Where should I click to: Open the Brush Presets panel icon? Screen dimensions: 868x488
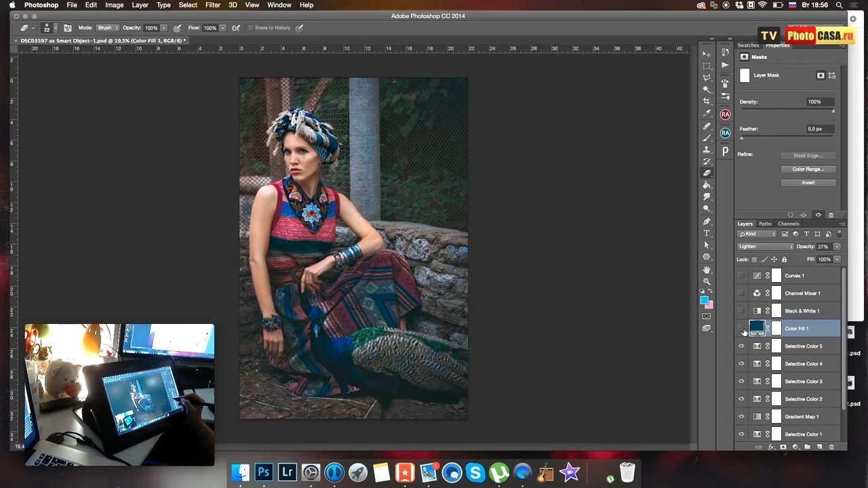[x=725, y=96]
